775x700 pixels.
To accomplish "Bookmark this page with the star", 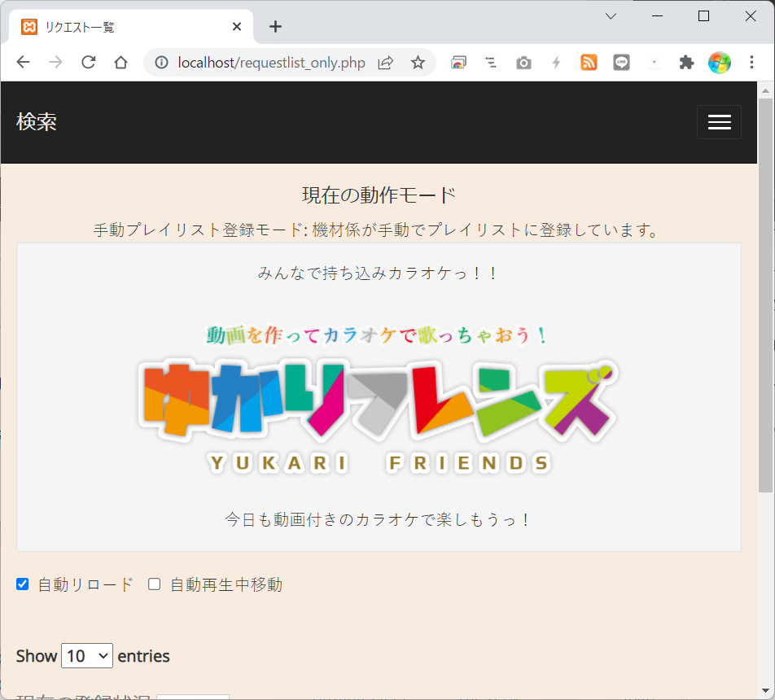I will [418, 63].
